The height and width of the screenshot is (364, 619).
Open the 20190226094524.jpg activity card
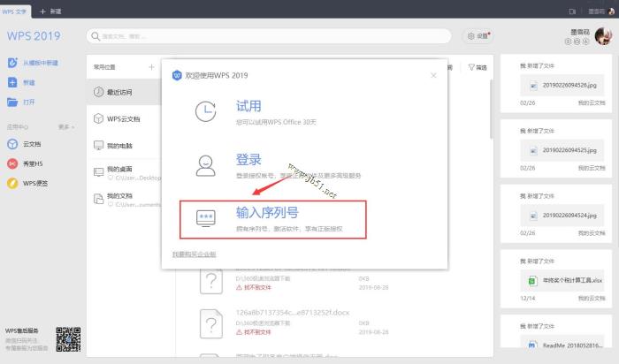(556, 214)
